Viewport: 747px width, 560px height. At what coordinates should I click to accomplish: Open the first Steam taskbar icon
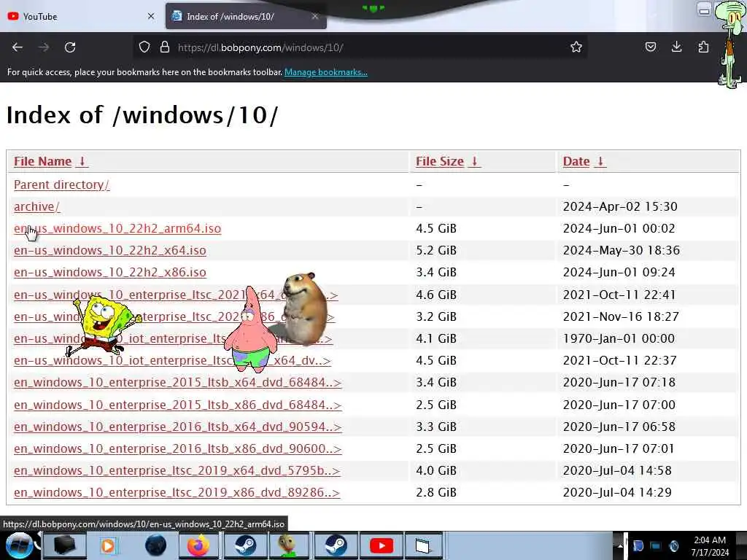point(244,545)
